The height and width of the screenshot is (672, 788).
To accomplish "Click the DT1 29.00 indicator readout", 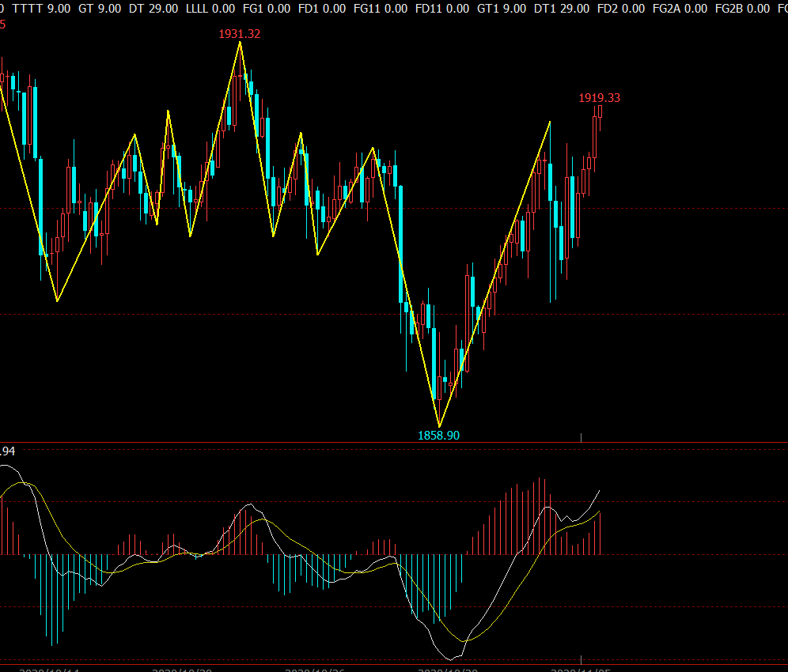I will [x=561, y=8].
